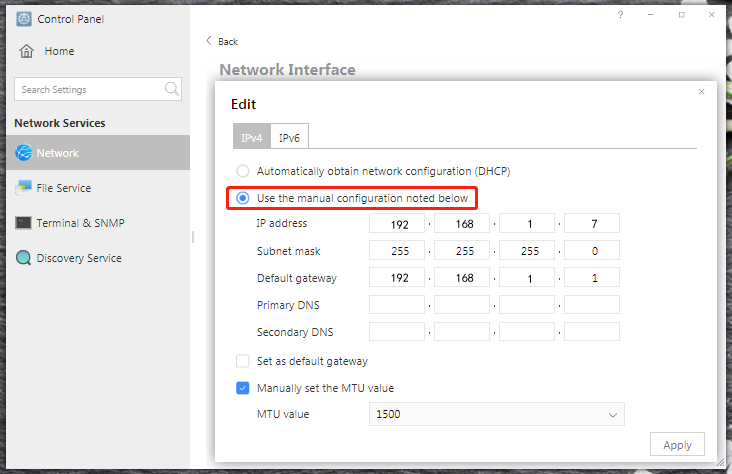732x474 pixels.
Task: Click the last Subnet mask octet showing 0
Action: pos(591,250)
